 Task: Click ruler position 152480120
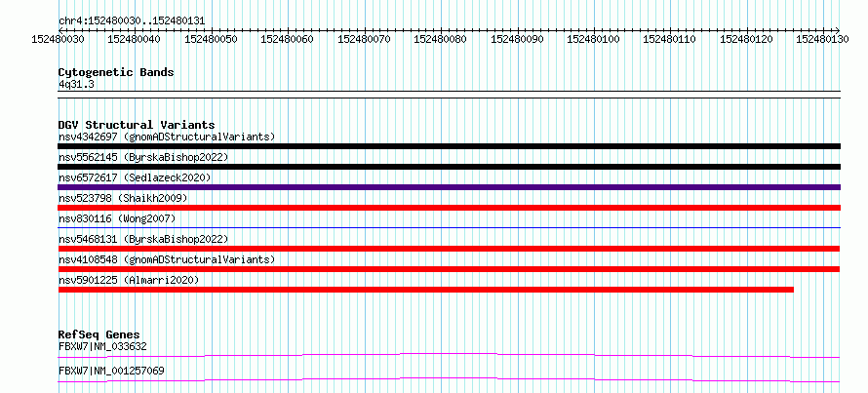pos(747,39)
